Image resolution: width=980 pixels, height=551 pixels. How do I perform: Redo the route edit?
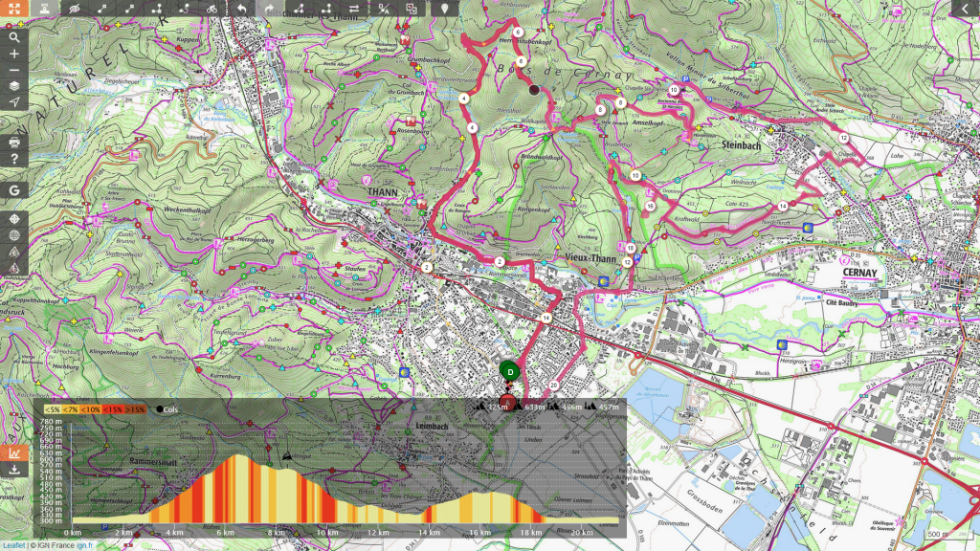269,9
